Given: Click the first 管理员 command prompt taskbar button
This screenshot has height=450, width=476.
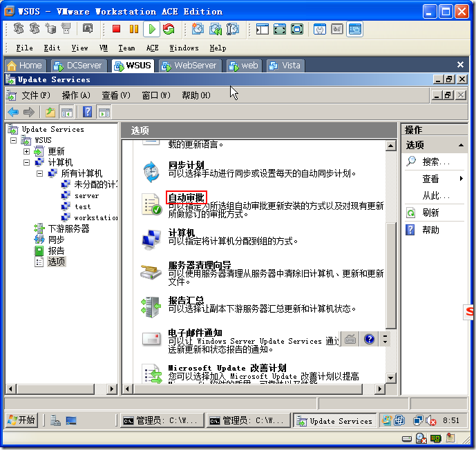Looking at the screenshot, I should pos(162,421).
